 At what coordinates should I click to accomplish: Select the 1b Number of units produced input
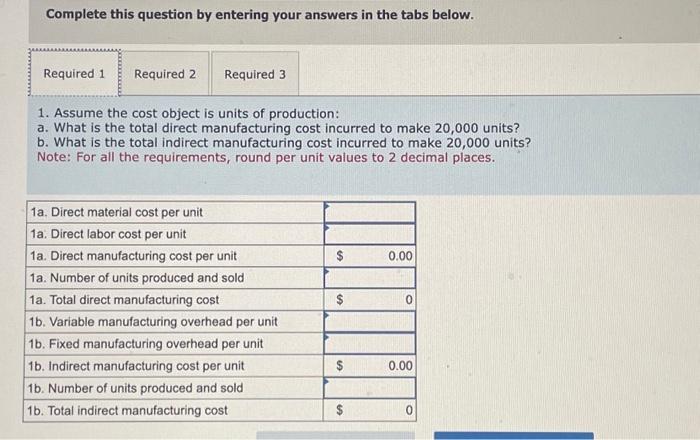370,388
